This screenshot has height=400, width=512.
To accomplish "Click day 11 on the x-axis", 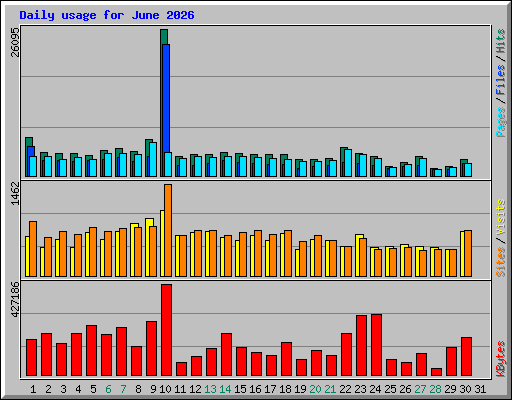I will [180, 389].
